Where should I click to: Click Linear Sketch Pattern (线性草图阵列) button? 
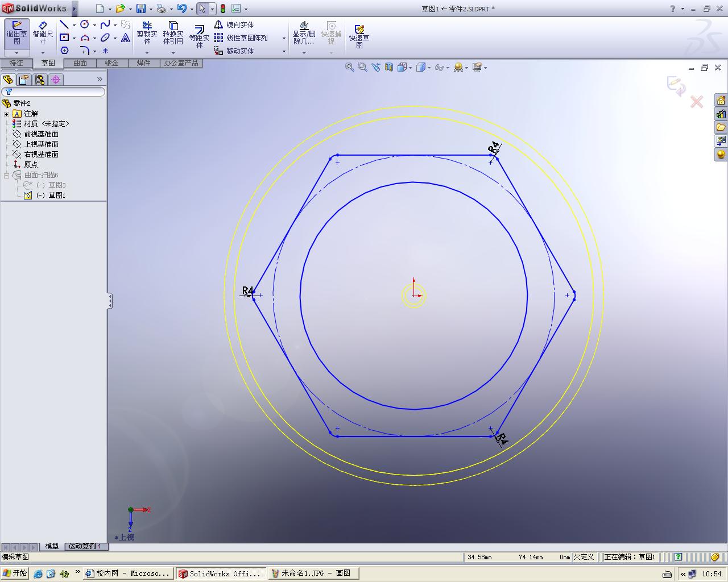click(x=241, y=38)
